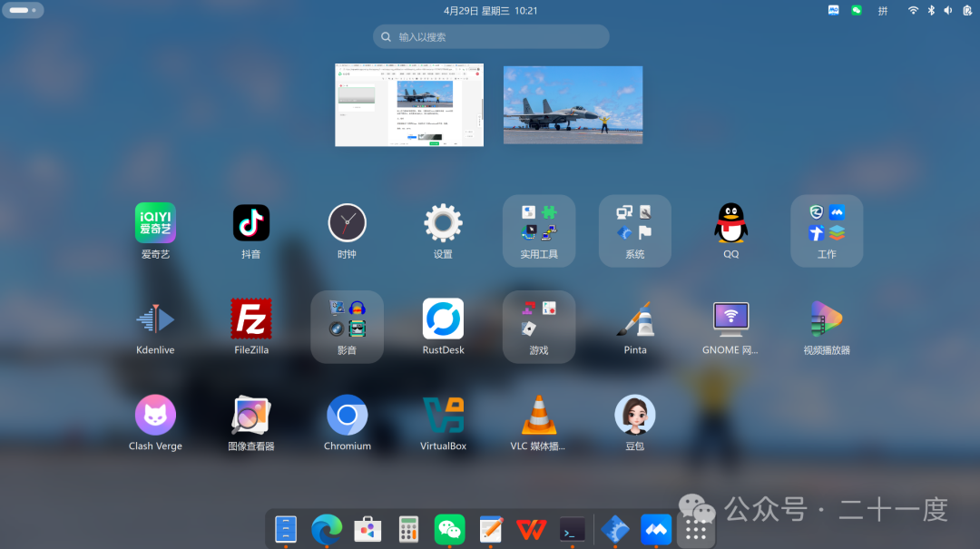Screen dimensions: 980x549
Task: Click the battery icon in top bar
Action: tap(967, 10)
